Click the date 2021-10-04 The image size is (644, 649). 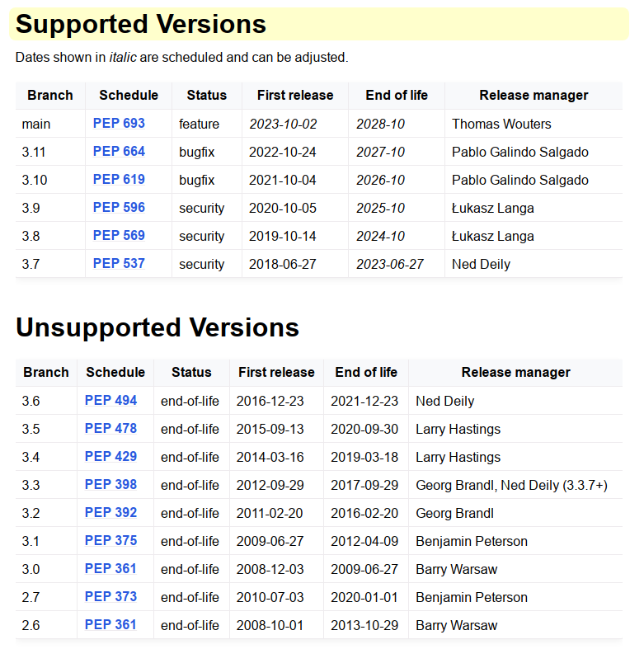[x=283, y=180]
